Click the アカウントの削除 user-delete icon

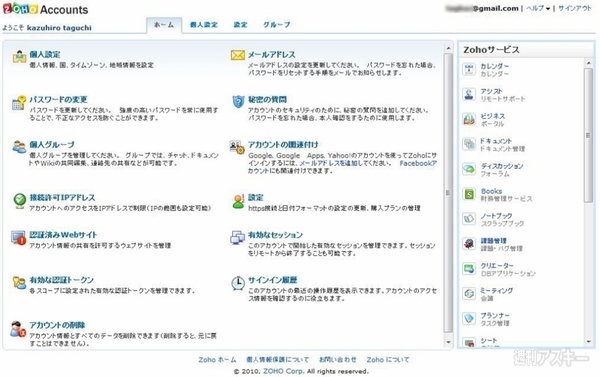pos(18,329)
